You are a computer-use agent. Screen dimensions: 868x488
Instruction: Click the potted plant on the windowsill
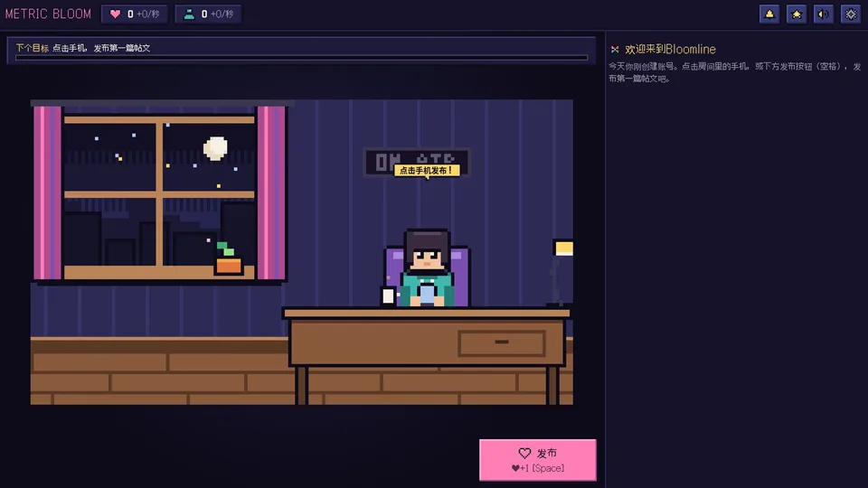click(x=228, y=258)
